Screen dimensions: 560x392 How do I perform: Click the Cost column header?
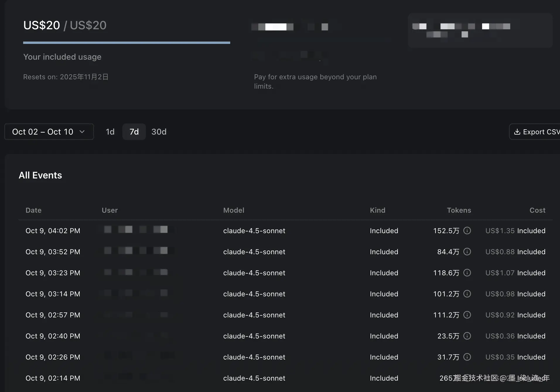tap(537, 210)
